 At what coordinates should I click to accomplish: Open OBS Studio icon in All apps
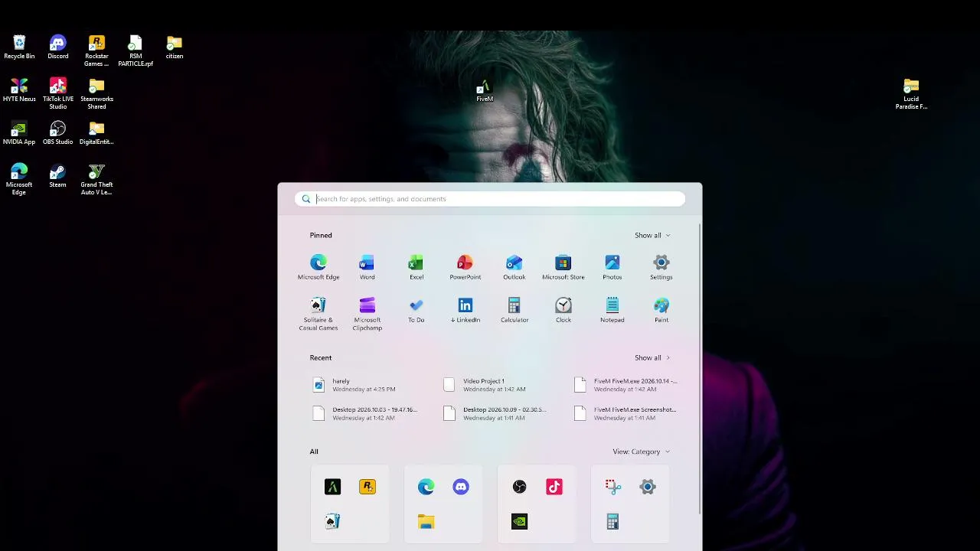tap(520, 487)
